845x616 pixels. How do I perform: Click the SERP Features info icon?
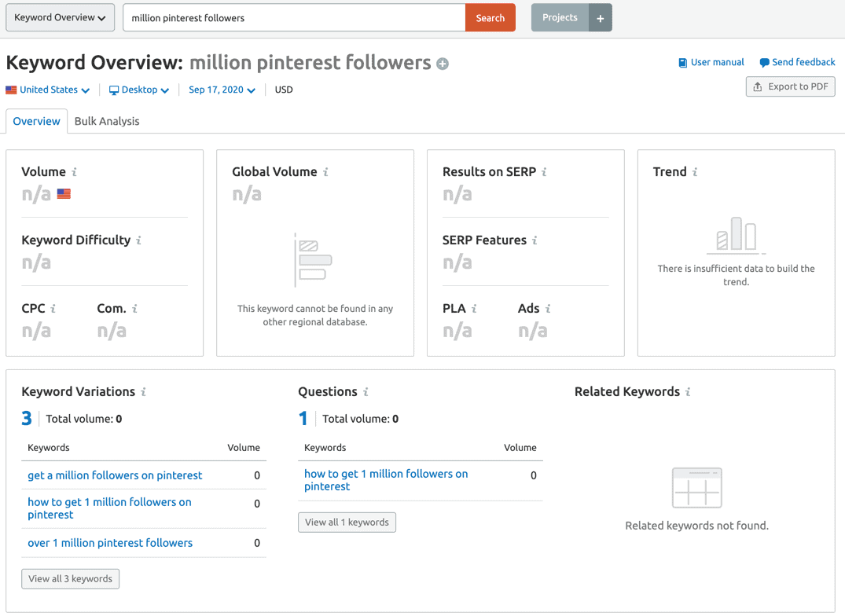click(x=535, y=240)
